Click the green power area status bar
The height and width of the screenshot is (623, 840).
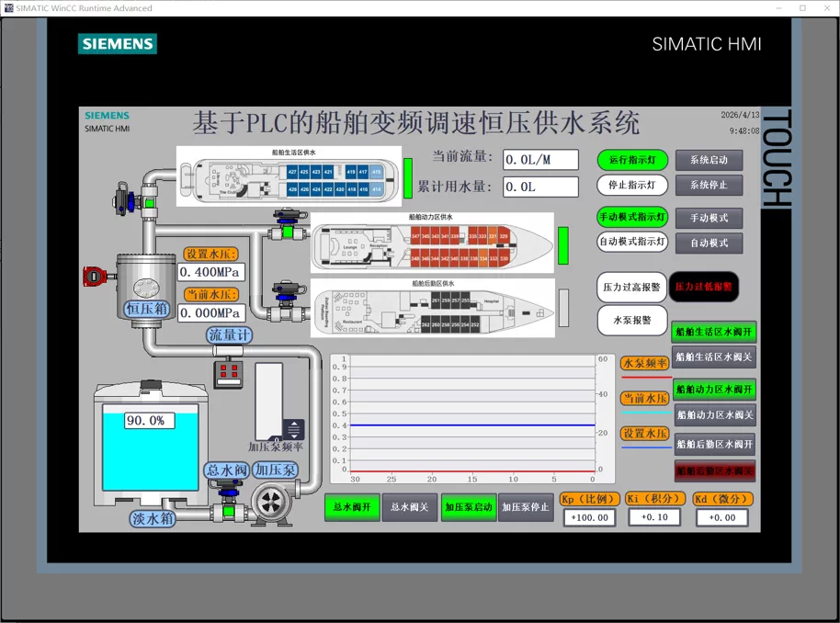tap(563, 245)
